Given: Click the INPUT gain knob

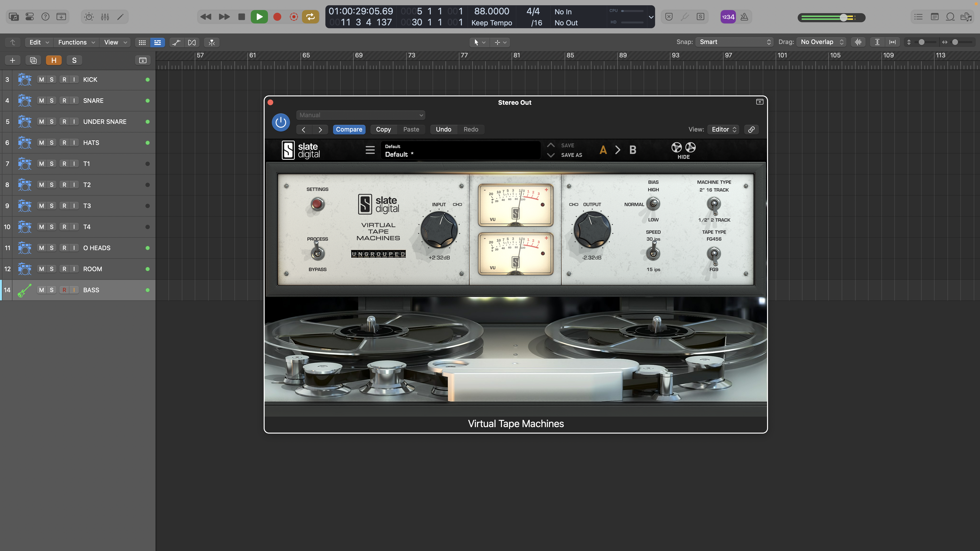Looking at the screenshot, I should [439, 230].
